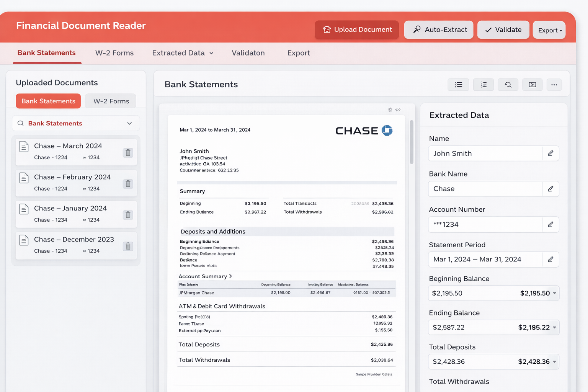The image size is (588, 392).
Task: Expand the Bank Statements filter chevron
Action: (x=129, y=123)
